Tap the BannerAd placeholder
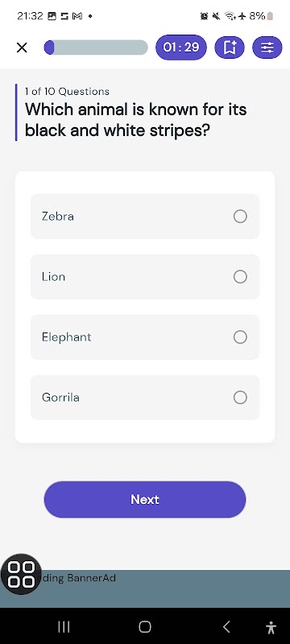 (x=145, y=588)
